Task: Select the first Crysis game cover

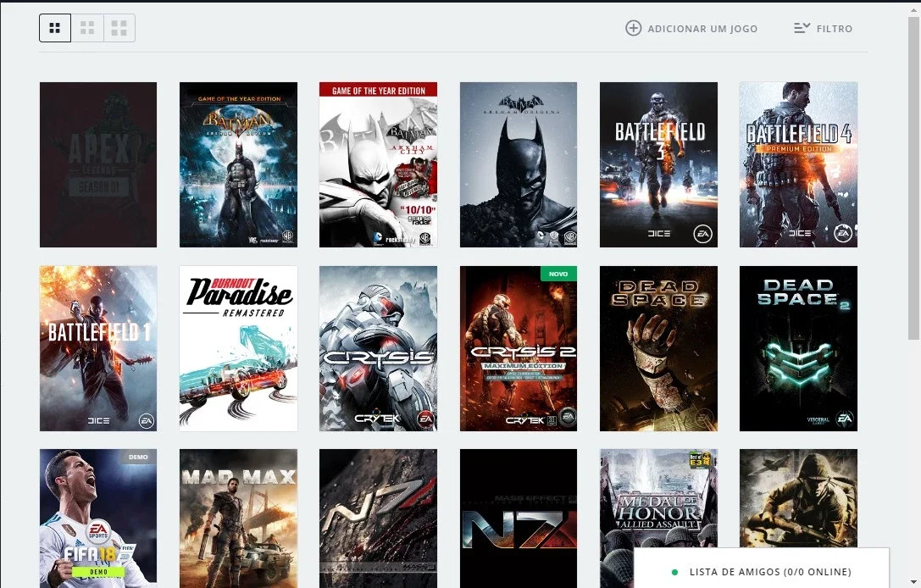Action: pos(378,348)
